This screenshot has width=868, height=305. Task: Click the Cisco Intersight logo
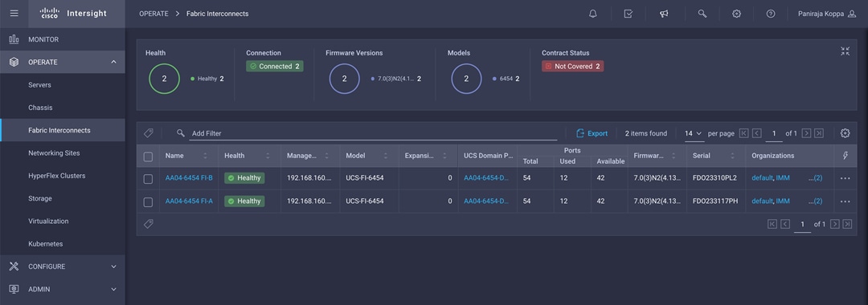click(x=74, y=14)
